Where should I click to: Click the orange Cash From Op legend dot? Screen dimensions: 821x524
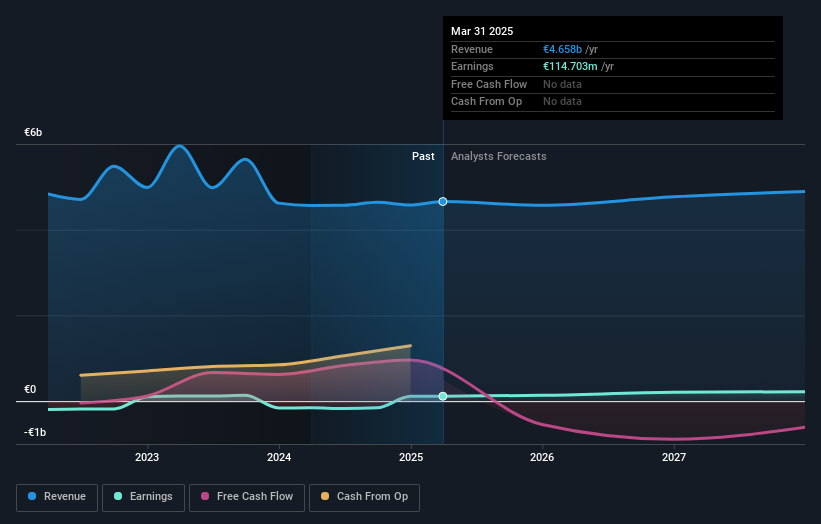pos(325,496)
